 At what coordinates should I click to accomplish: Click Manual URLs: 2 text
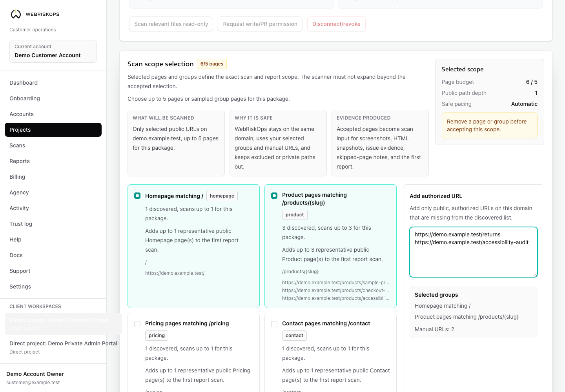coord(434,329)
